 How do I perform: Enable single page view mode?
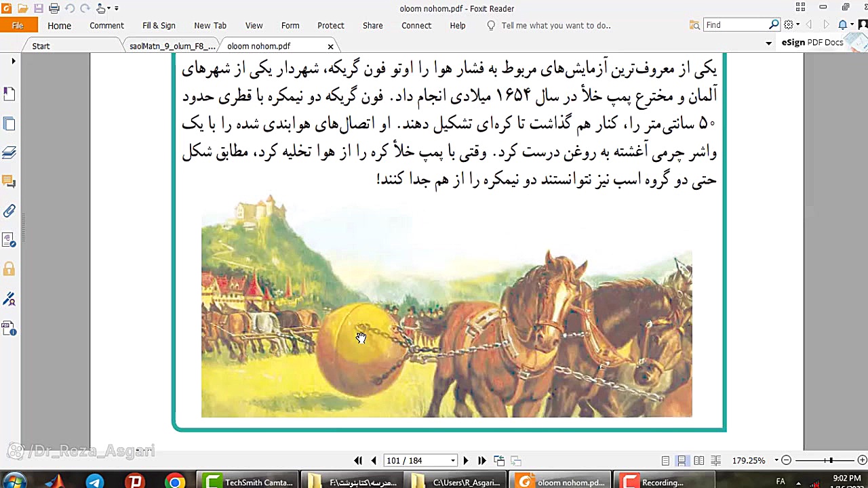(665, 460)
